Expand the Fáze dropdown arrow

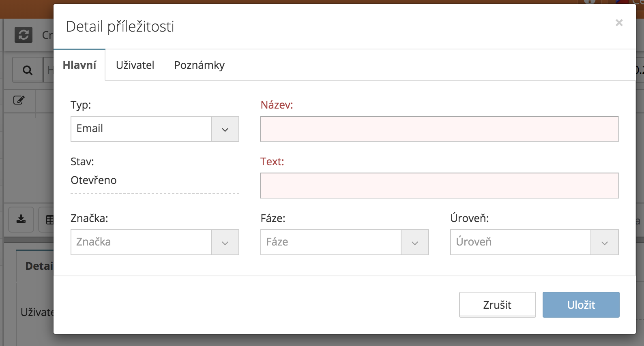tap(415, 242)
